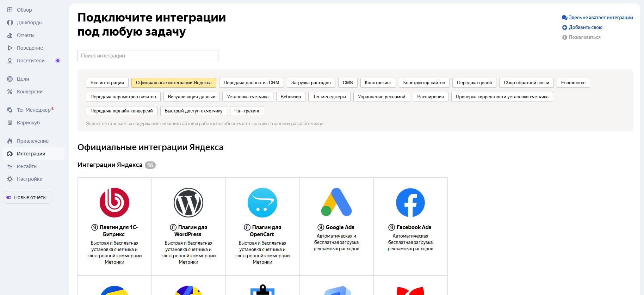Select the Расширения filter
The height and width of the screenshot is (295, 644).
[x=431, y=97]
